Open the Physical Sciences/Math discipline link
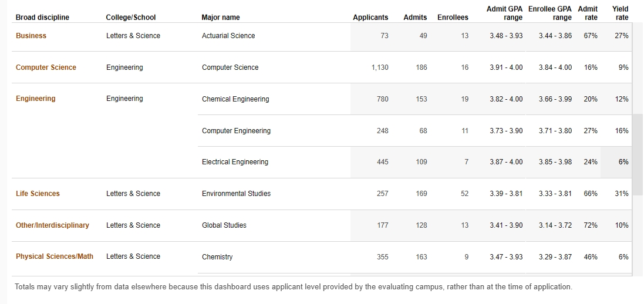 coord(55,256)
